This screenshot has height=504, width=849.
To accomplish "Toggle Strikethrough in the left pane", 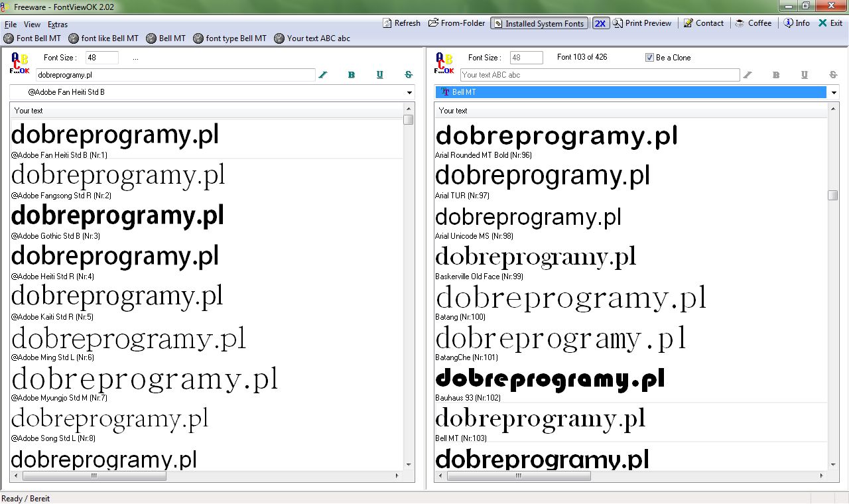I will [409, 75].
